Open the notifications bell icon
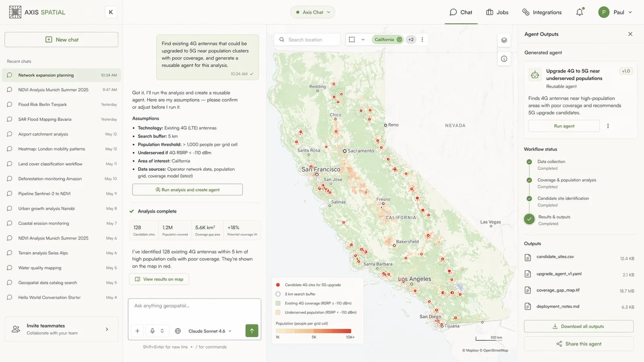This screenshot has height=362, width=644. point(579,12)
